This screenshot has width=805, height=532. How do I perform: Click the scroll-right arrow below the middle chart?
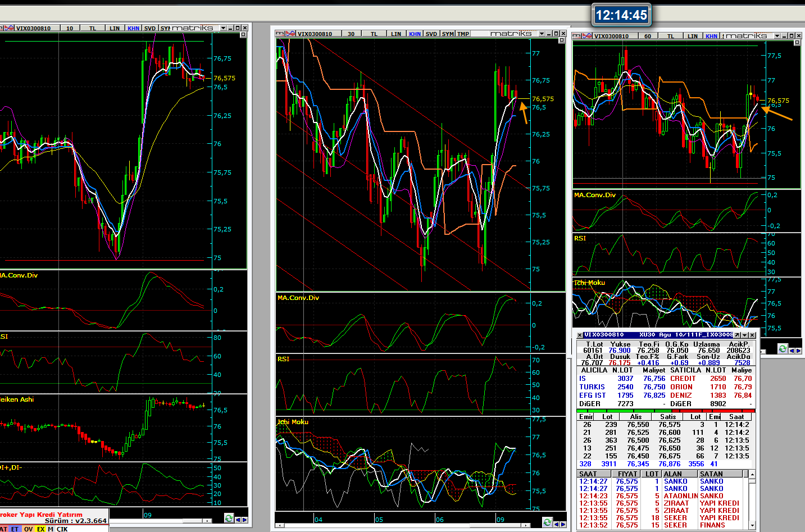563,524
